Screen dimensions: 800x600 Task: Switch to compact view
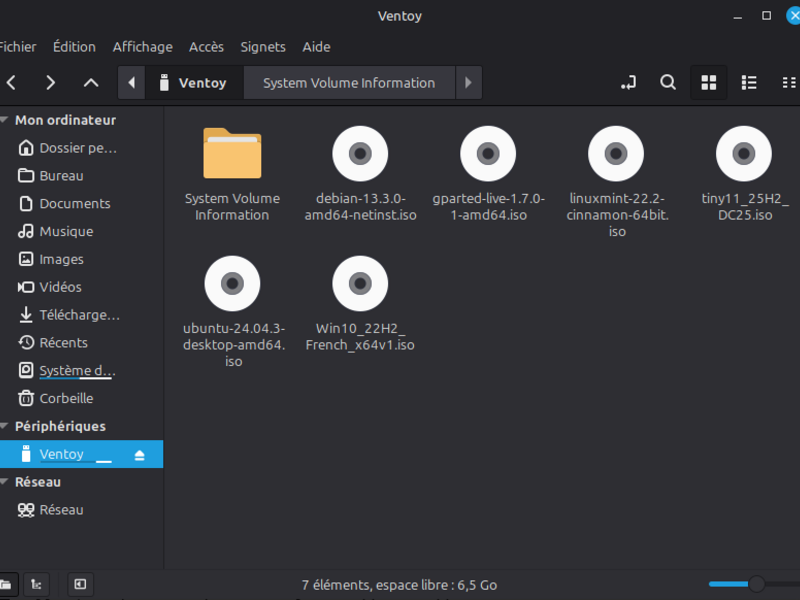tap(789, 83)
